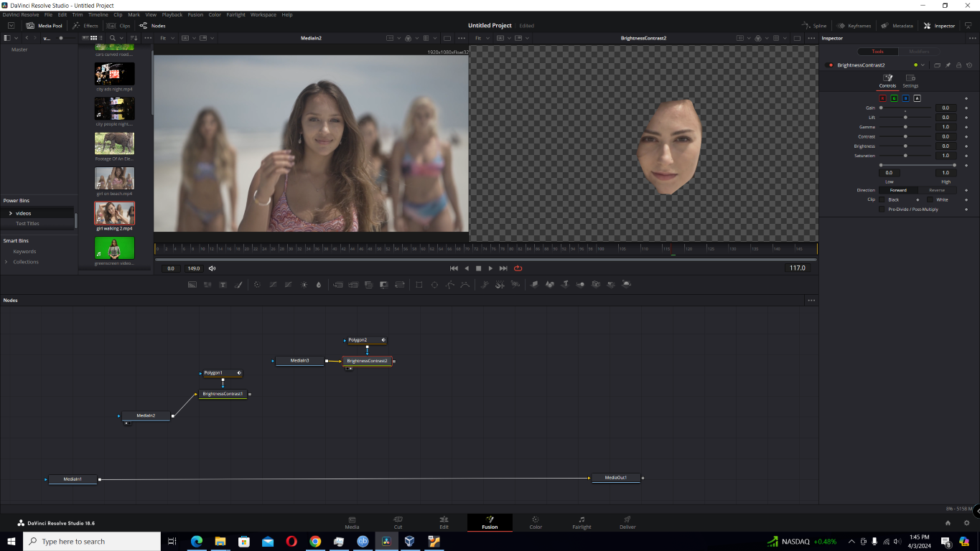Add a Background node from the toolbar
This screenshot has height=551, width=980.
[192, 285]
